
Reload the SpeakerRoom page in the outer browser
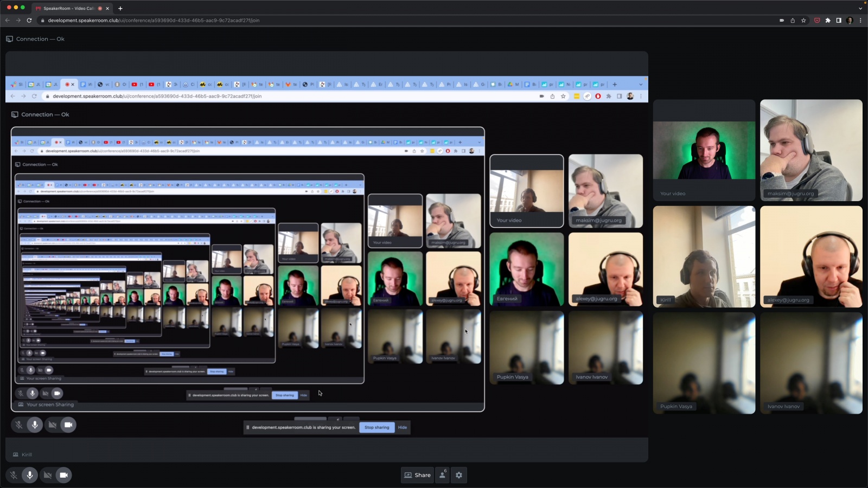(29, 21)
